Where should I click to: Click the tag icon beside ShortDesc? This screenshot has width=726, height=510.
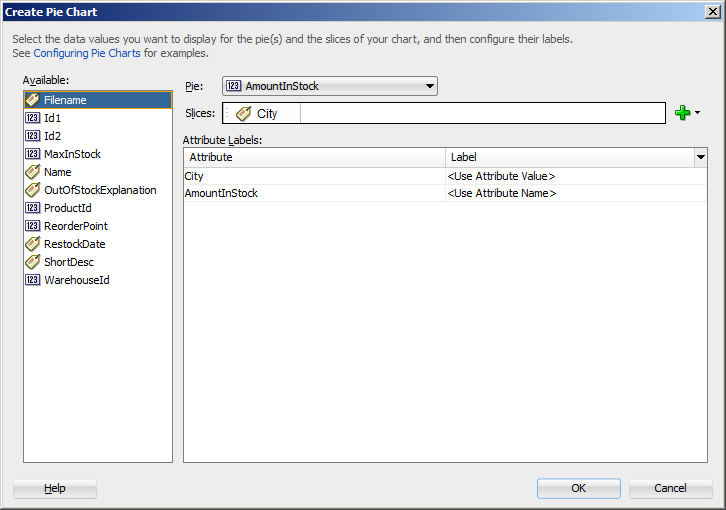point(32,262)
